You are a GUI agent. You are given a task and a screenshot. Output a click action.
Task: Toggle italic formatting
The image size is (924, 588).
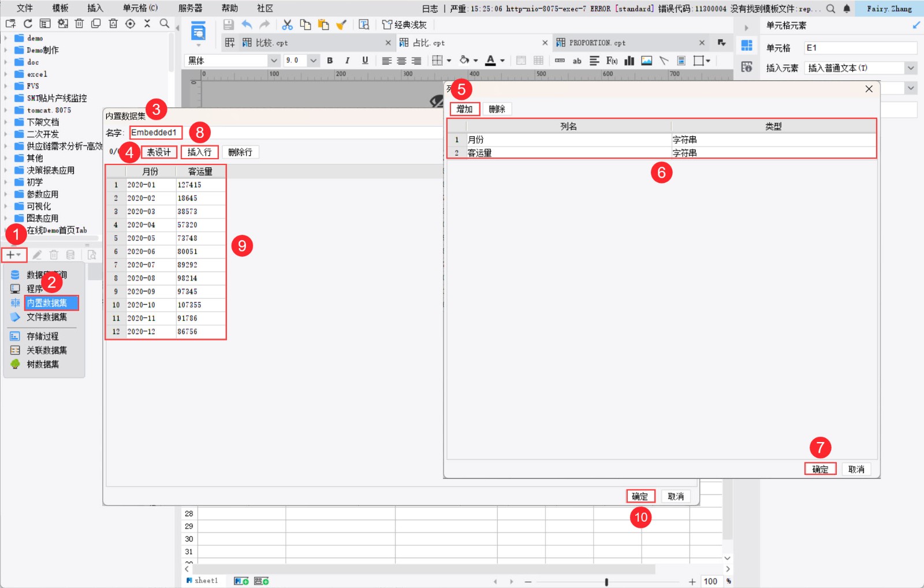point(347,61)
